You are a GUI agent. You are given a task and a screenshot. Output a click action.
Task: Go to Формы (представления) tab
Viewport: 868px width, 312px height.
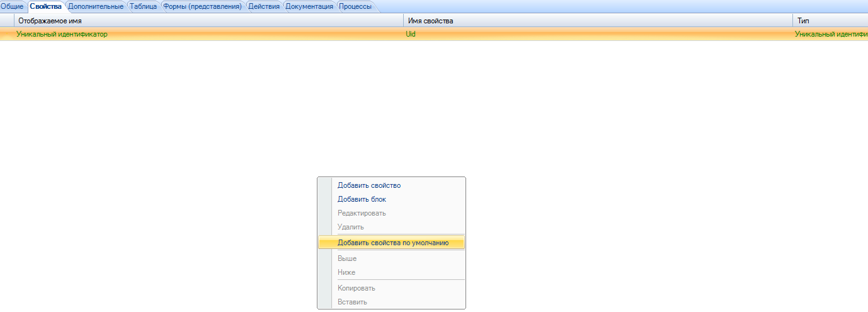[202, 6]
